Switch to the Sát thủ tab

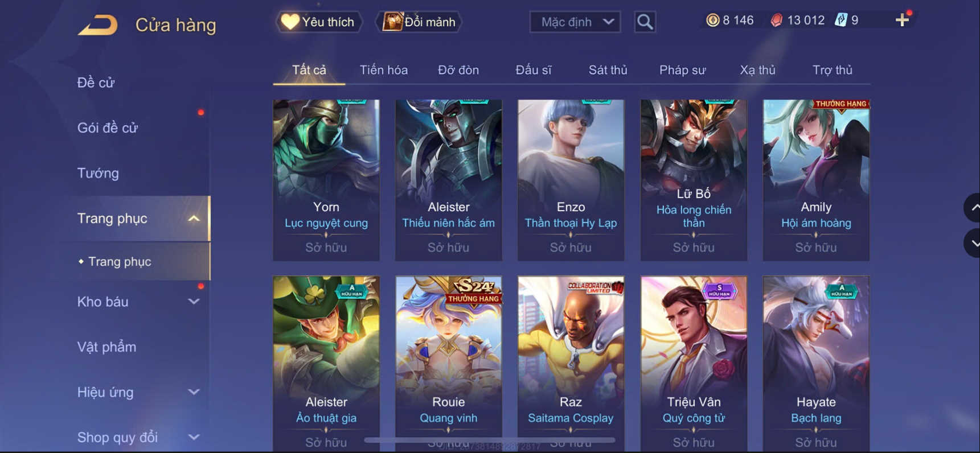pyautogui.click(x=608, y=70)
